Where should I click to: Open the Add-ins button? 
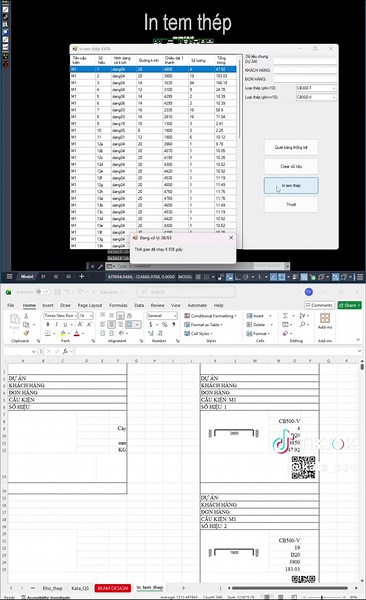325,321
